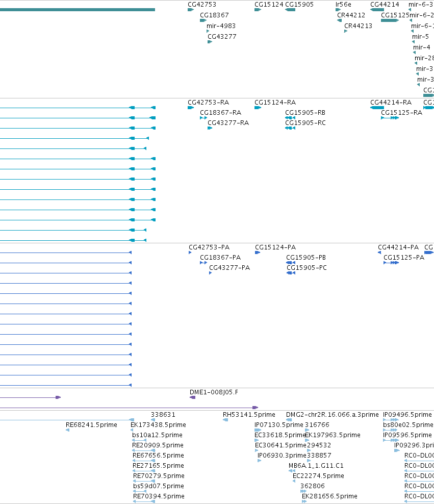The width and height of the screenshot is (434, 504).
Task: Select the CG15124-PA protein label
Action: pos(275,247)
